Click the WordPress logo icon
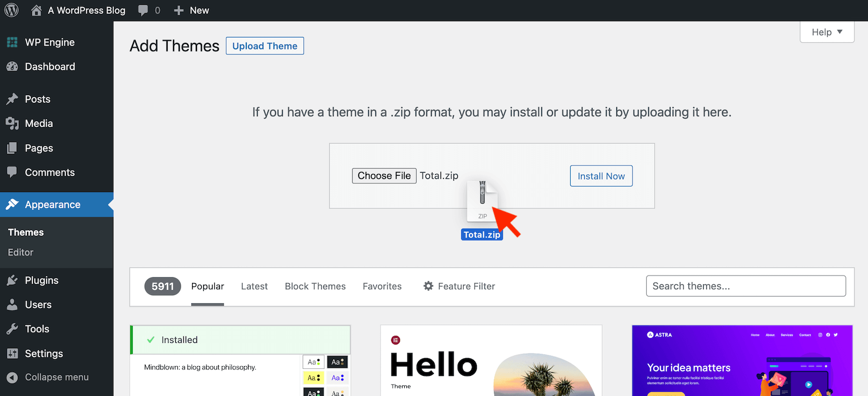This screenshot has height=396, width=868. (11, 10)
